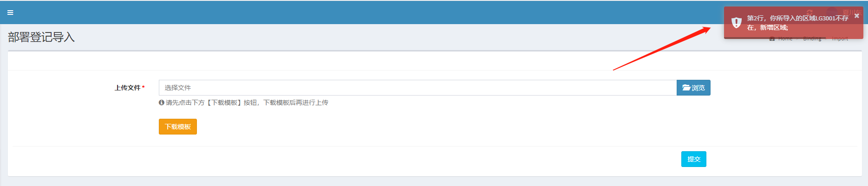Click the 下载模板 button
This screenshot has height=186, width=868.
pyautogui.click(x=178, y=127)
